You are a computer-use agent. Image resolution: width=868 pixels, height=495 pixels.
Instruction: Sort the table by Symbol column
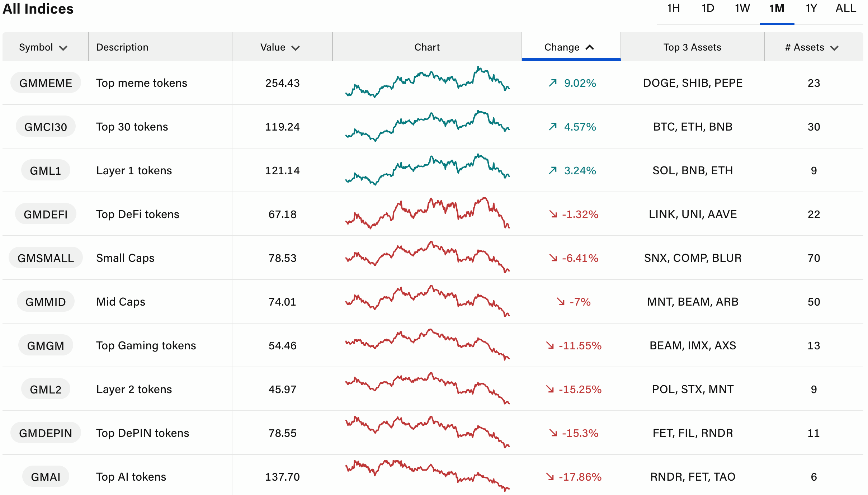pos(43,47)
